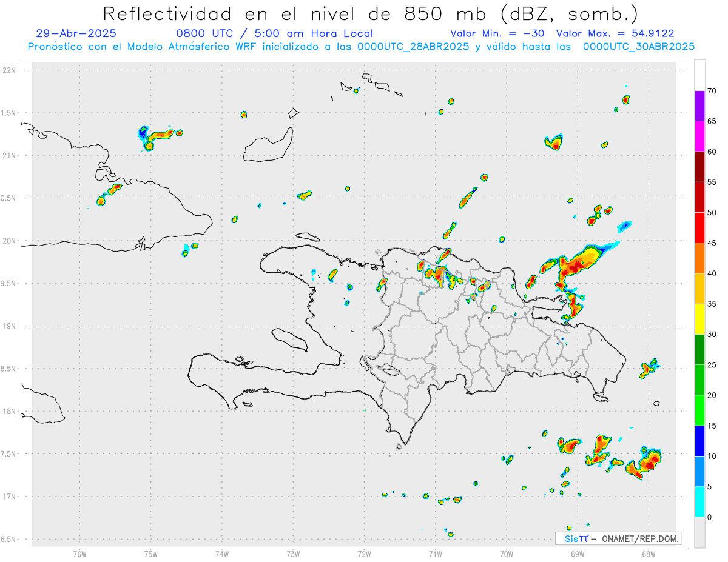Pick the yellow 30-35 dBZ colorbar segment
The image size is (728, 562).
(x=699, y=319)
